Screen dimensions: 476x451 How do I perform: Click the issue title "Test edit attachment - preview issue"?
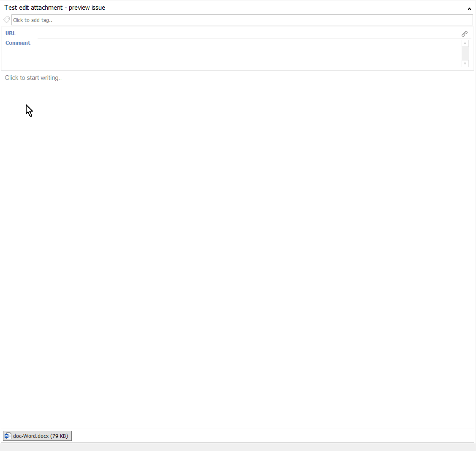pyautogui.click(x=54, y=7)
